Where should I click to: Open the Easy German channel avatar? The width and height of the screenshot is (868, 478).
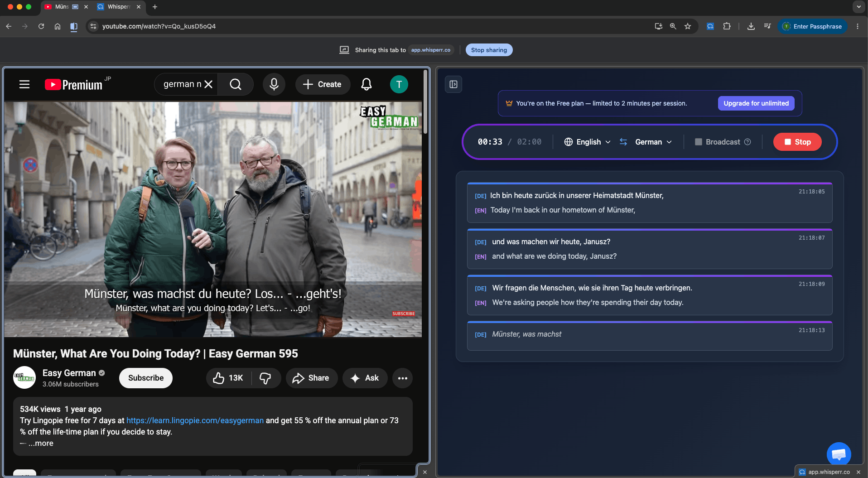24,378
